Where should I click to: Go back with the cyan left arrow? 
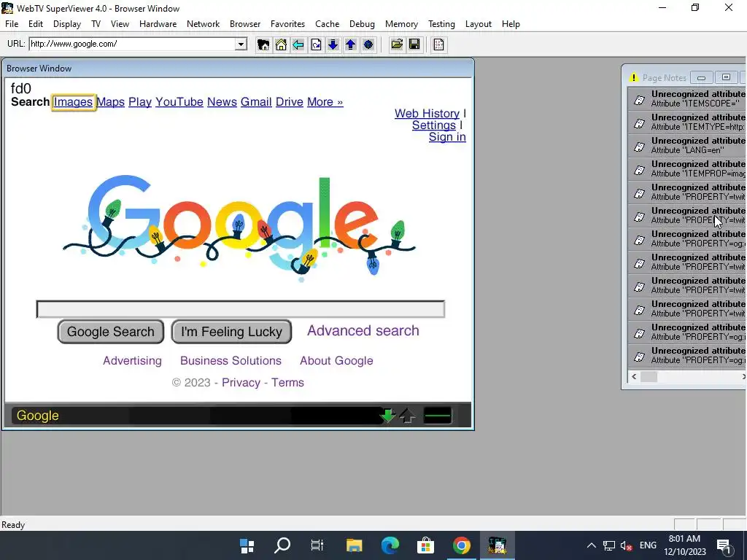click(298, 44)
